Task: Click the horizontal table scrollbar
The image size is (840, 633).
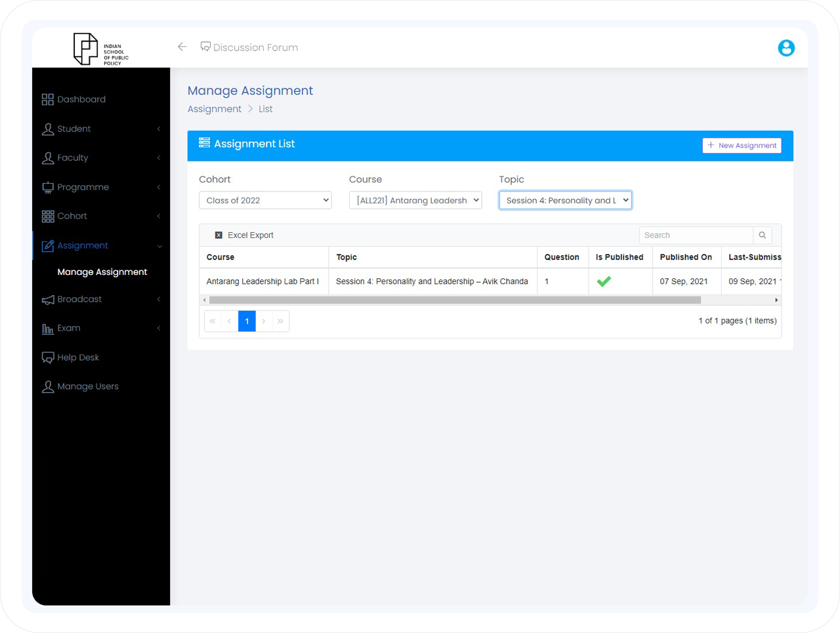Action: [454, 300]
